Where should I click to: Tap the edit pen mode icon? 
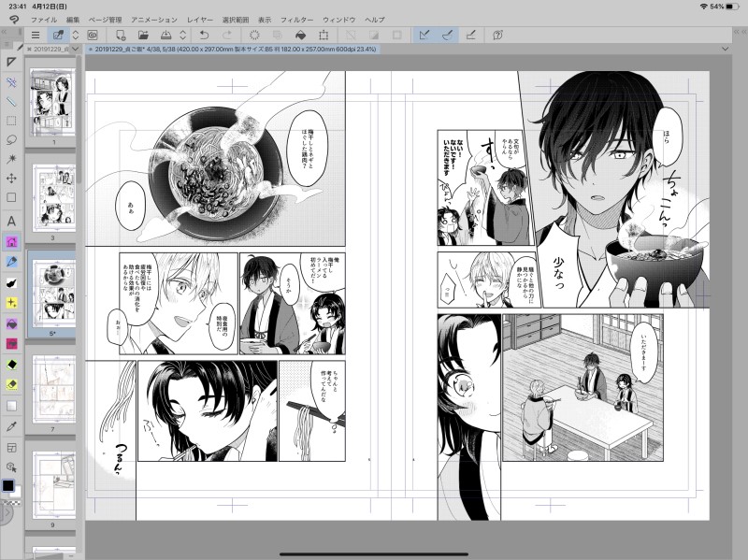click(58, 35)
